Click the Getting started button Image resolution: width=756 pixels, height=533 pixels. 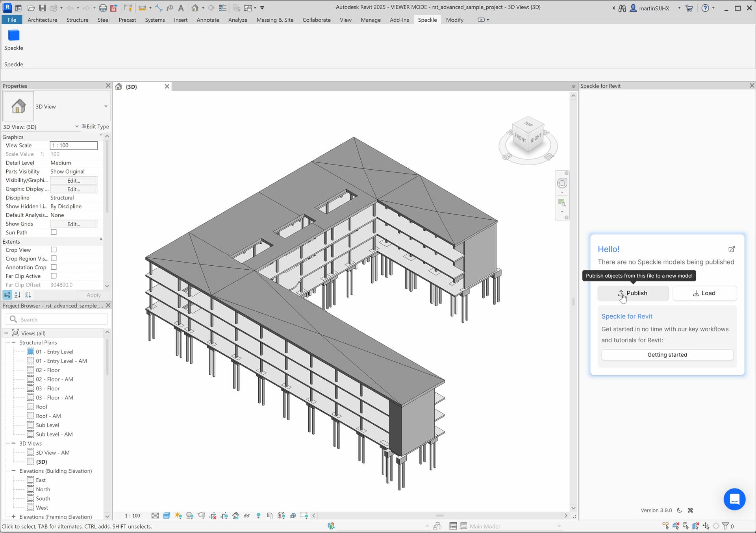click(667, 355)
